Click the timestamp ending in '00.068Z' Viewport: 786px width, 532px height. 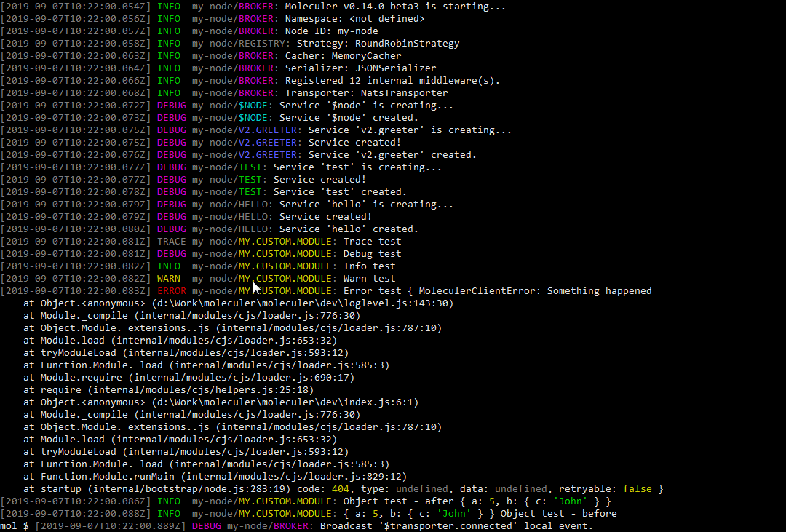coord(76,93)
